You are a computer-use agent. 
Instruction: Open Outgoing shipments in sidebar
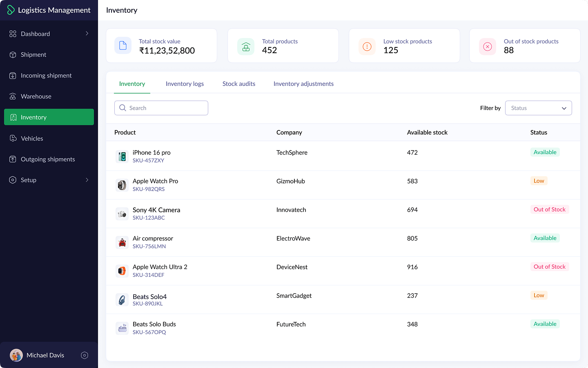(x=49, y=159)
